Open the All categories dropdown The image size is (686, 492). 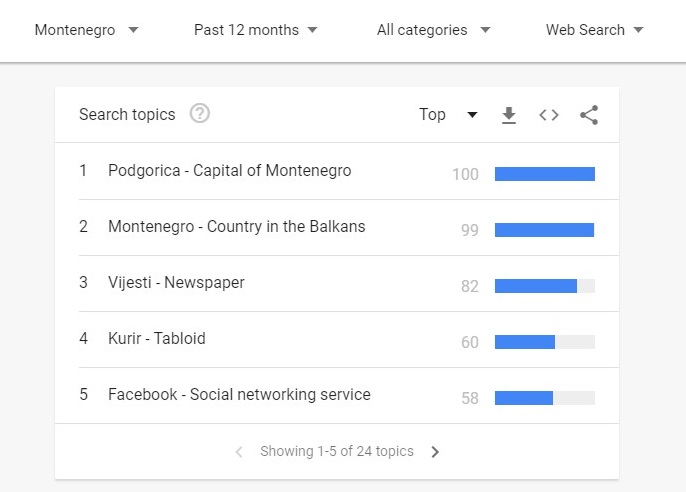[433, 30]
